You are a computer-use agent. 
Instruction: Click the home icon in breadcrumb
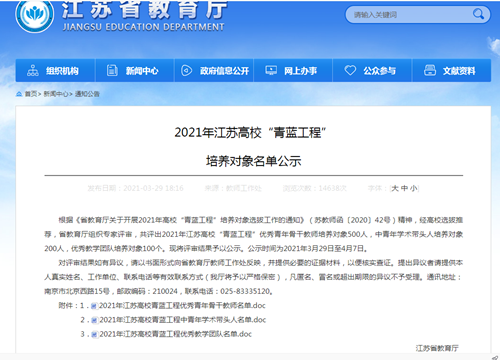pyautogui.click(x=19, y=94)
